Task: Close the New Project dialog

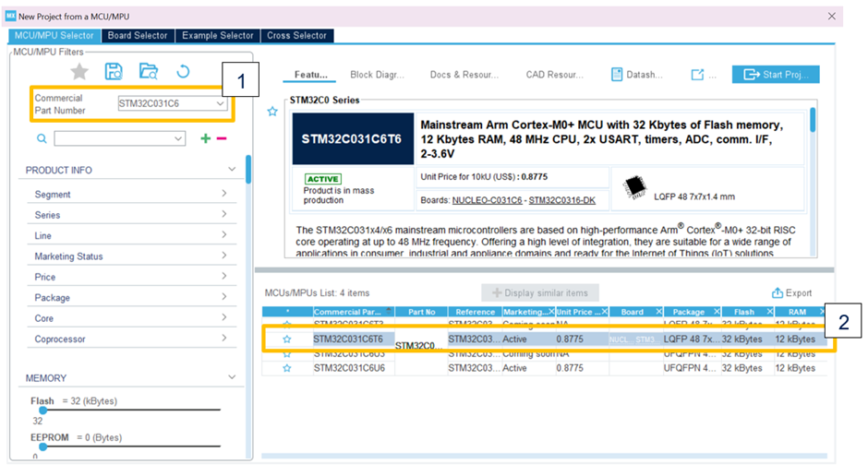Action: [831, 17]
